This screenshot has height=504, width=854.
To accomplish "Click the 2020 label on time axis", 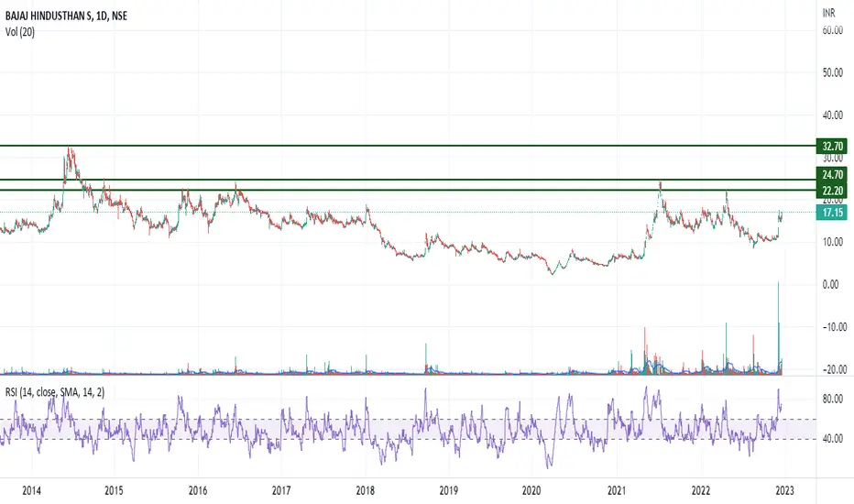I will pyautogui.click(x=531, y=490).
